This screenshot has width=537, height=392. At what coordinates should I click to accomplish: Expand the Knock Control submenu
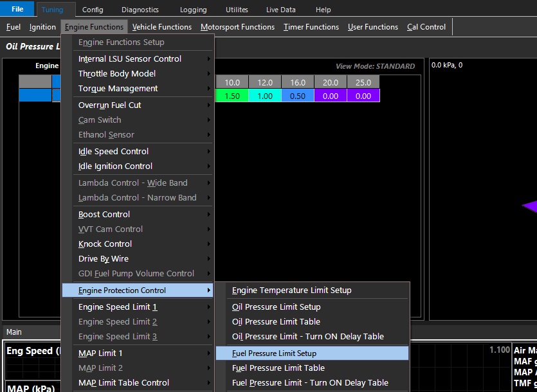point(138,244)
